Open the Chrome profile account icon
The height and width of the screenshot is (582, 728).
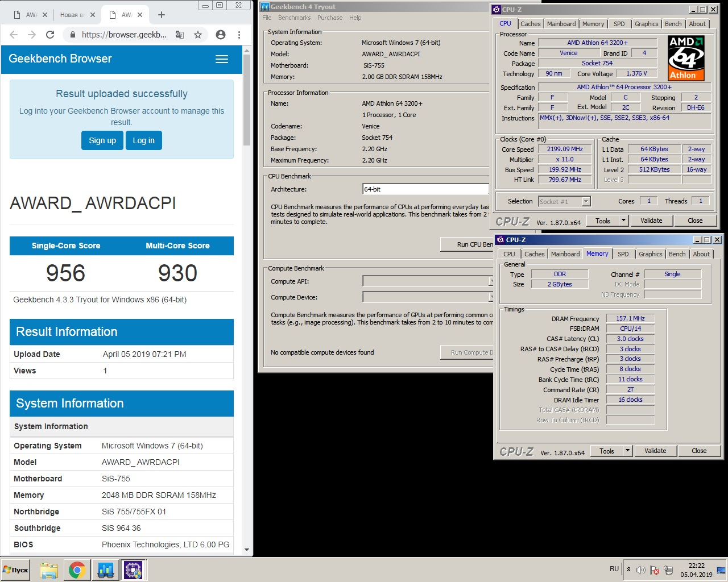221,35
